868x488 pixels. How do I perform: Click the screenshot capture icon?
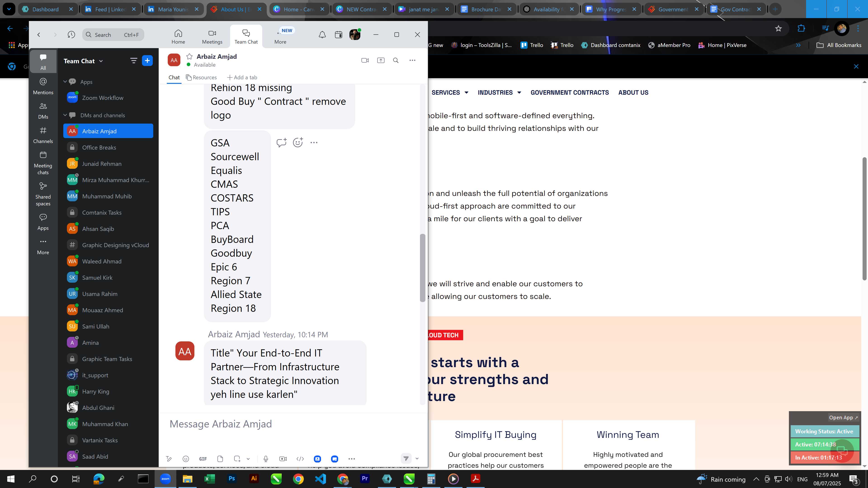tap(237, 459)
